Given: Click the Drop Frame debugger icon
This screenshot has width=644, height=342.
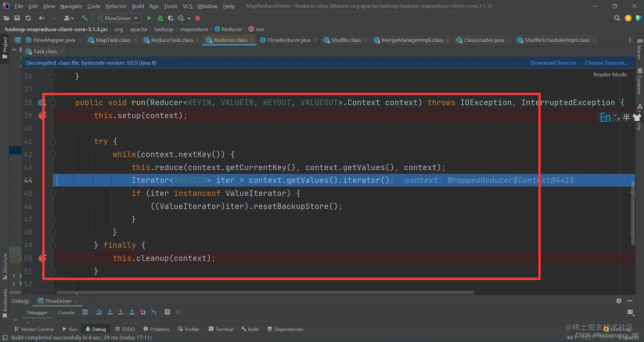Looking at the screenshot, I should pyautogui.click(x=143, y=312).
